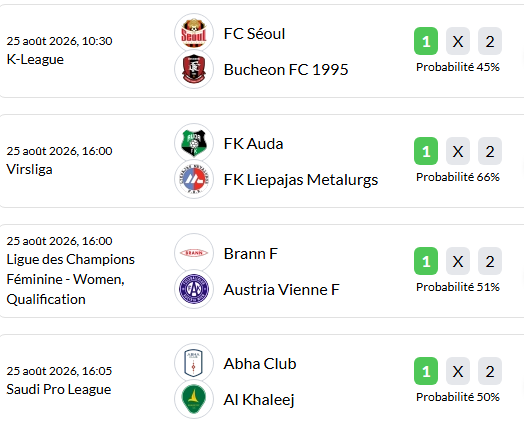Click the Al Khaleej green logo
The width and height of the screenshot is (524, 423).
194,399
